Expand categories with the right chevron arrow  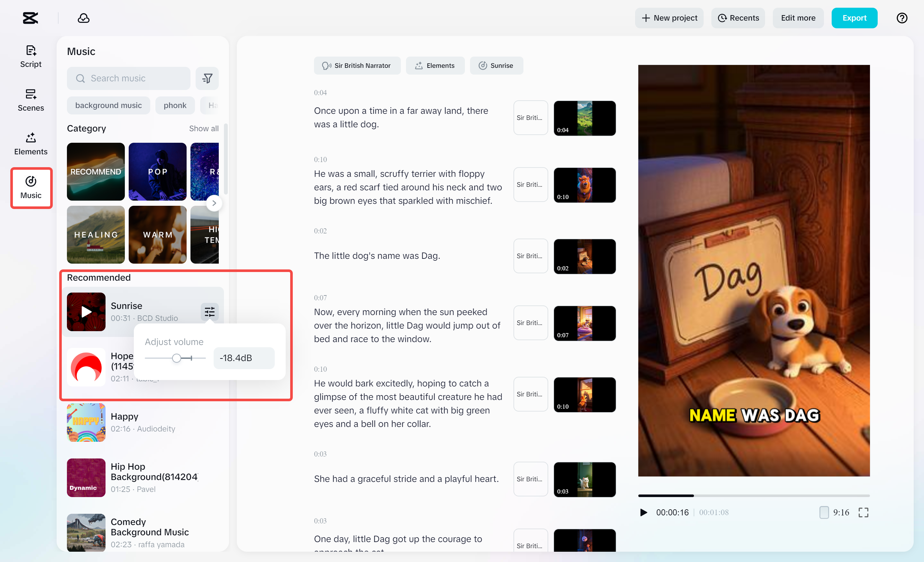[x=214, y=203]
